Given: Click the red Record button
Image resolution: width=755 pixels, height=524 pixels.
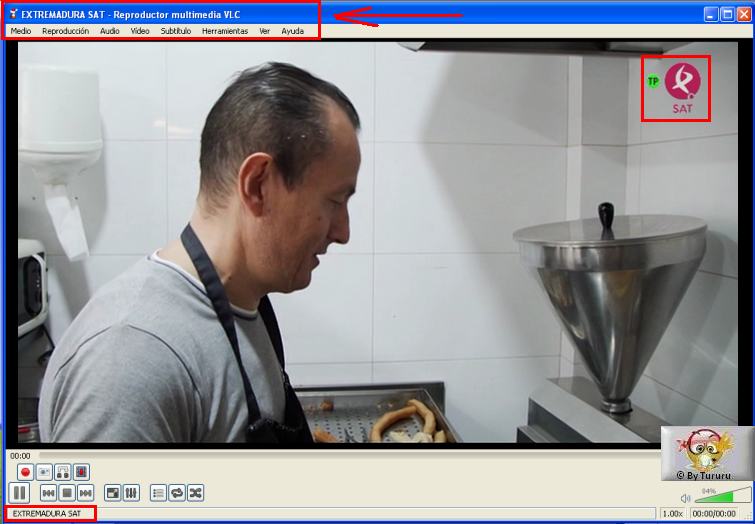Looking at the screenshot, I should [25, 472].
